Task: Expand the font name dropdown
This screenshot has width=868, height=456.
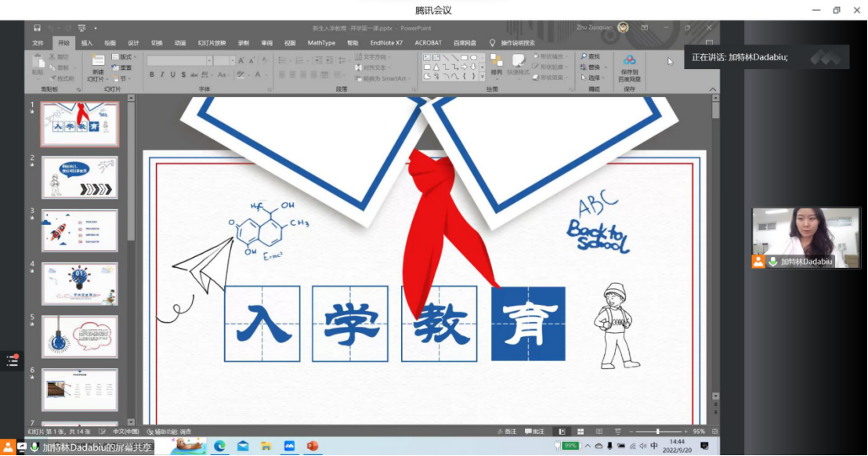Action: tap(209, 61)
